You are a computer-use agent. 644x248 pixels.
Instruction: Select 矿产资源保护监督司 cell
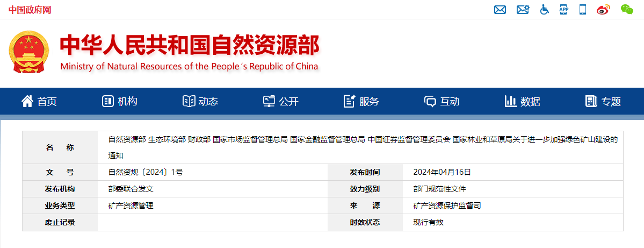[x=447, y=206]
